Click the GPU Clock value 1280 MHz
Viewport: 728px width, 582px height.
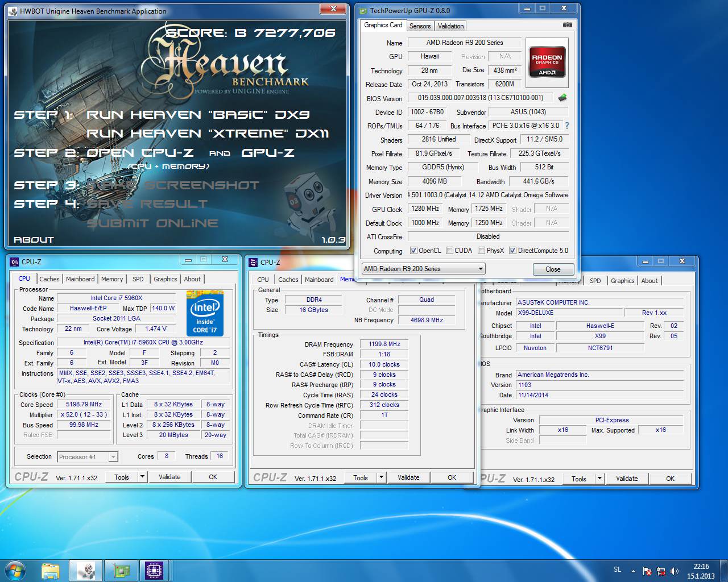[x=425, y=209]
